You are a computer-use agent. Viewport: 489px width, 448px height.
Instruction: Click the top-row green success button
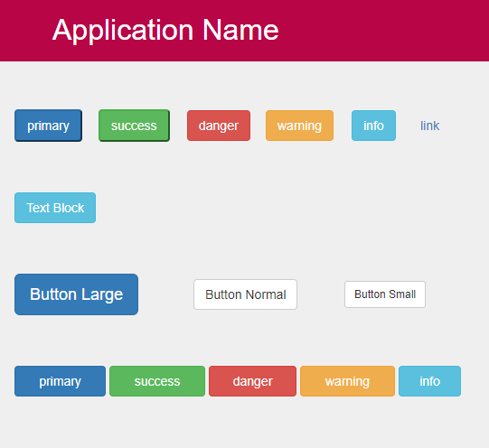click(134, 126)
